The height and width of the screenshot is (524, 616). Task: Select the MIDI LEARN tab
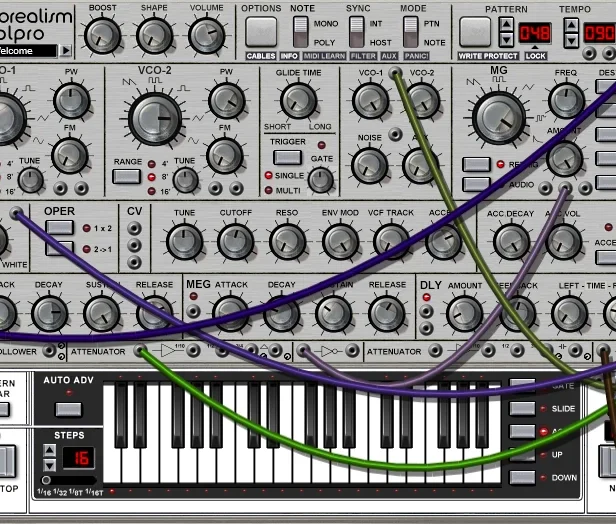[324, 56]
